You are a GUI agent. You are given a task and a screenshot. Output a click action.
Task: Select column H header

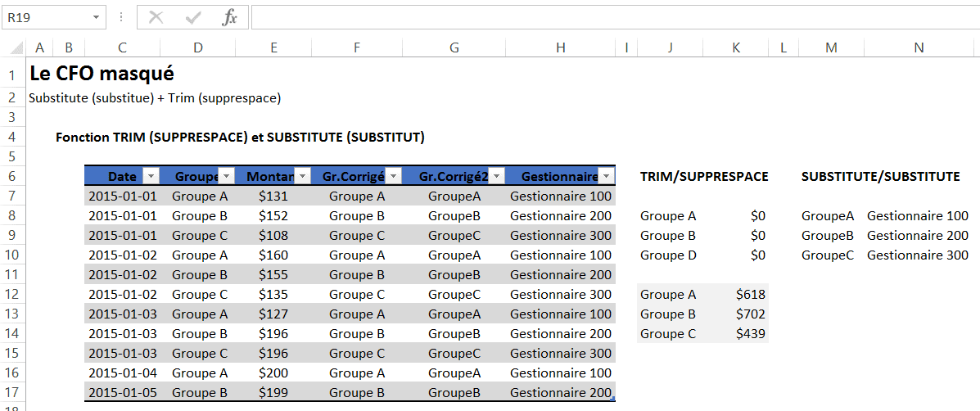pos(560,47)
